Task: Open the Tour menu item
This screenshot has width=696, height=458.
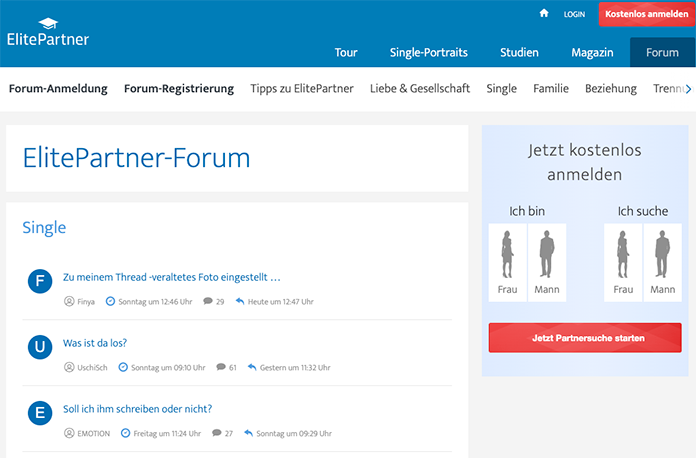Action: coord(346,52)
